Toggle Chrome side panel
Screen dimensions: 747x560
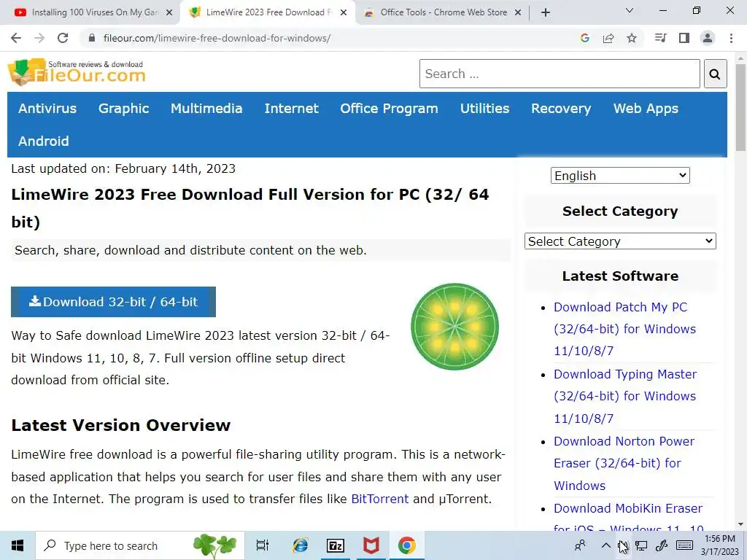[x=684, y=38]
